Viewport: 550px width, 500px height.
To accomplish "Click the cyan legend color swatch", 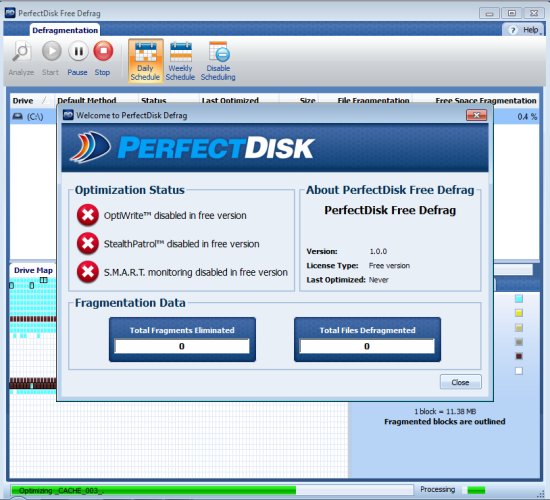I will click(x=519, y=299).
